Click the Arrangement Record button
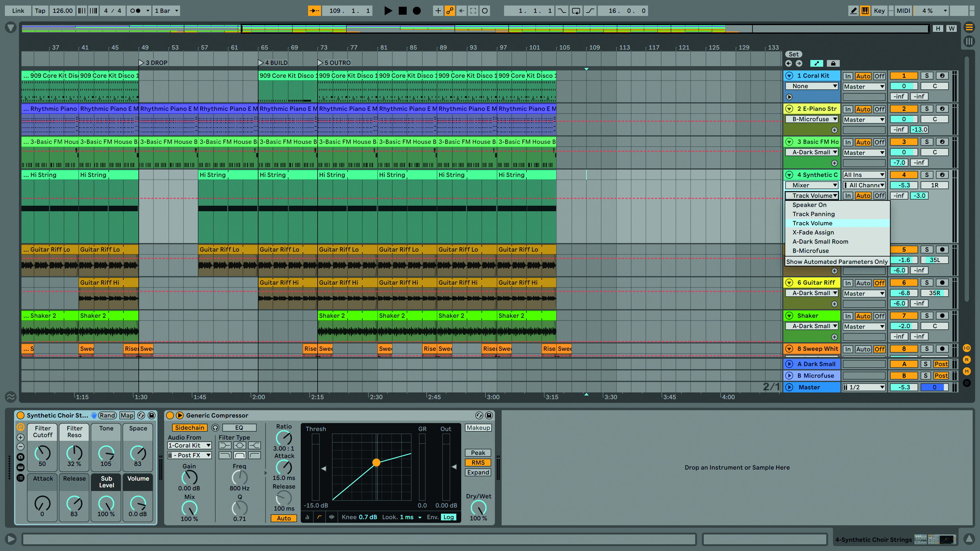 [417, 11]
